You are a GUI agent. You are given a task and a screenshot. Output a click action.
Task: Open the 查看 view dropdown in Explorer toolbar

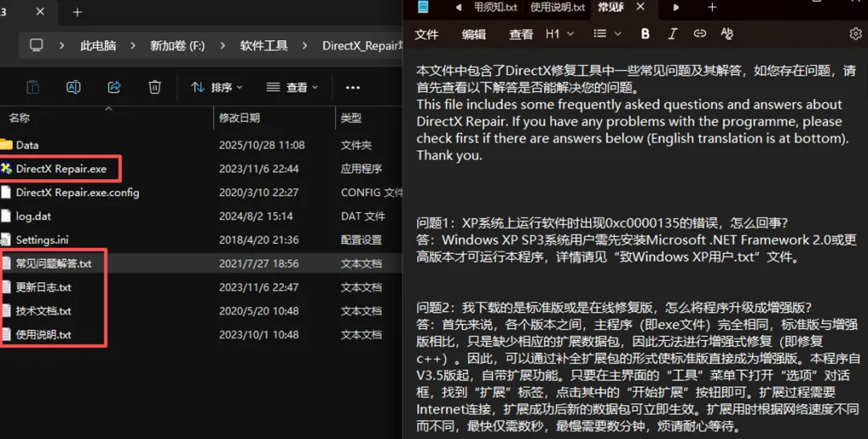click(292, 88)
